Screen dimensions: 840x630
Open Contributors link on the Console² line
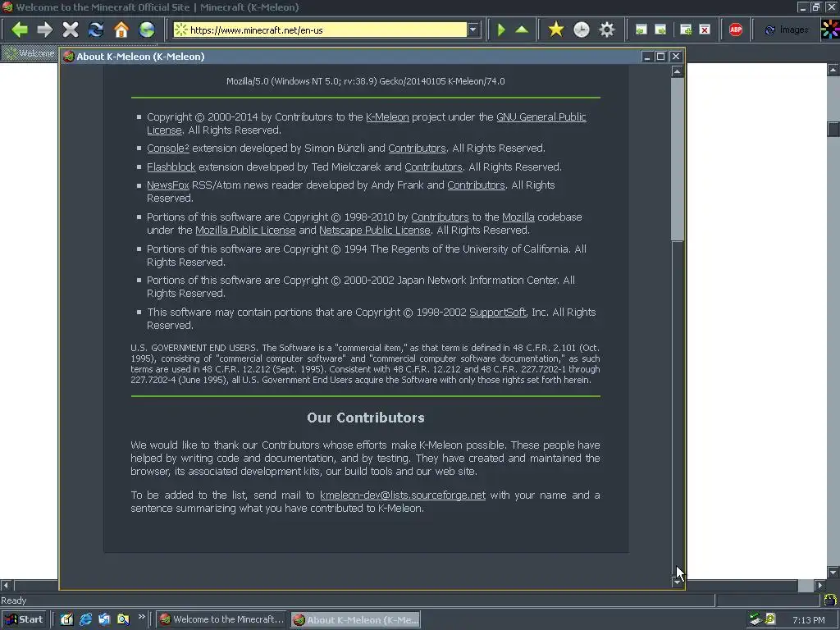pyautogui.click(x=417, y=148)
